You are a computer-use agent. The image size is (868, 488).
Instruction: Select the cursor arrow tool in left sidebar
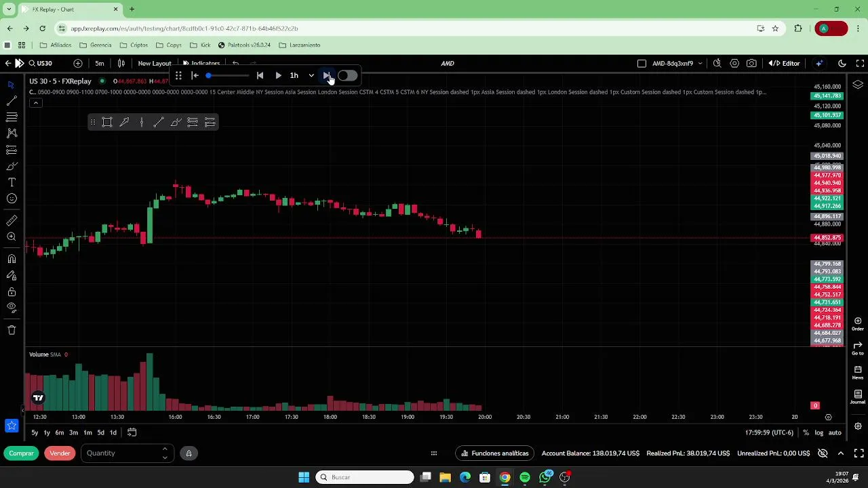[12, 85]
